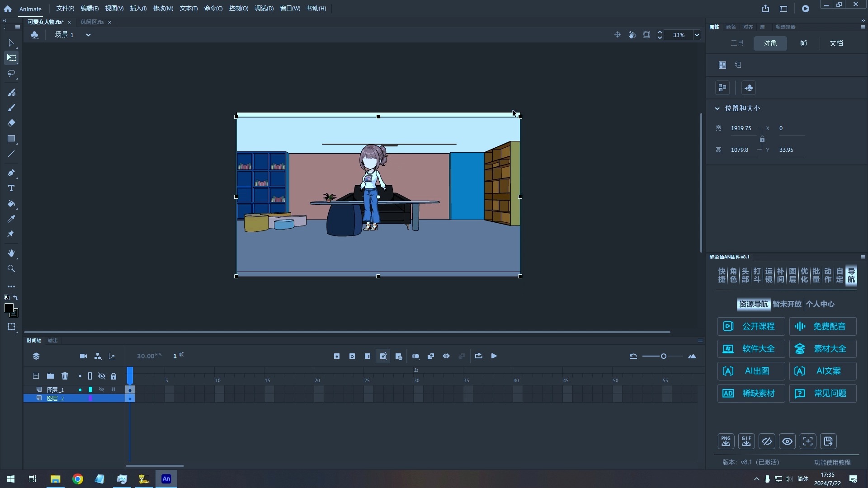The width and height of the screenshot is (868, 488).
Task: Select the Lasso tool
Action: [11, 73]
